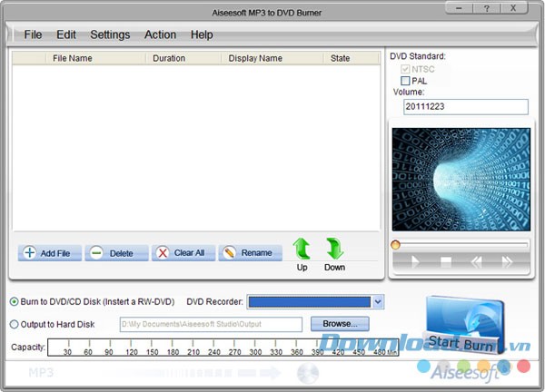Click the preview thumbnail image
Screen dimensions: 545x392
[x=461, y=179]
